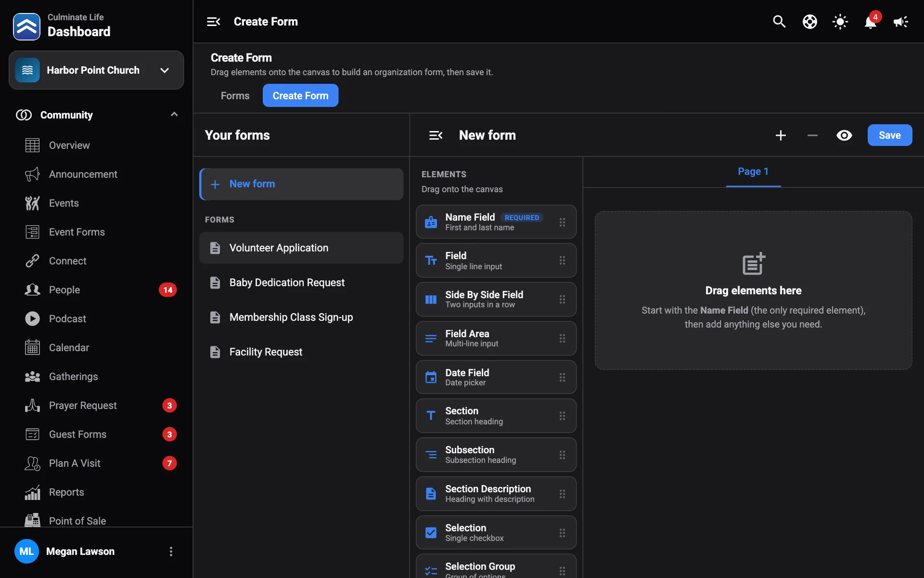924x578 pixels.
Task: Open the Harbor Point Church organization dropdown
Action: pyautogui.click(x=96, y=70)
